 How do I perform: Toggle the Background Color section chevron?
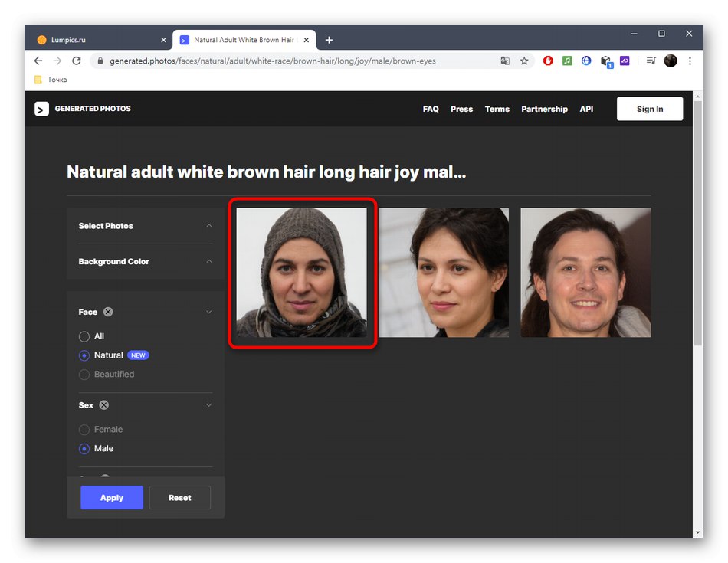[208, 262]
